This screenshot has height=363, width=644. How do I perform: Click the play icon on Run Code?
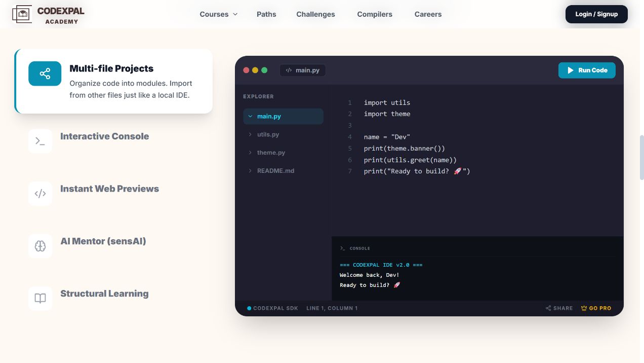coord(571,70)
